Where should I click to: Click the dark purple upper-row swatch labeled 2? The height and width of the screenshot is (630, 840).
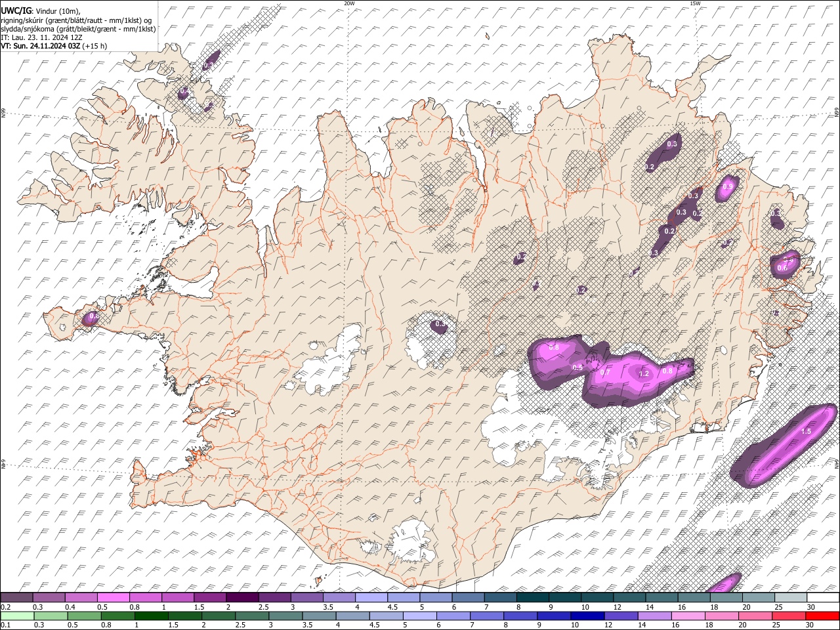[241, 598]
